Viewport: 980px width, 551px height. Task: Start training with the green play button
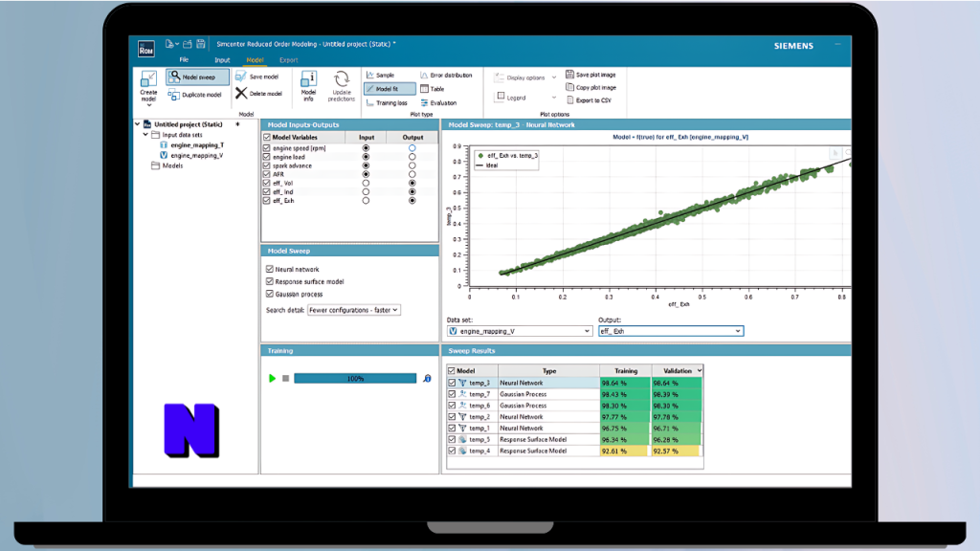272,379
